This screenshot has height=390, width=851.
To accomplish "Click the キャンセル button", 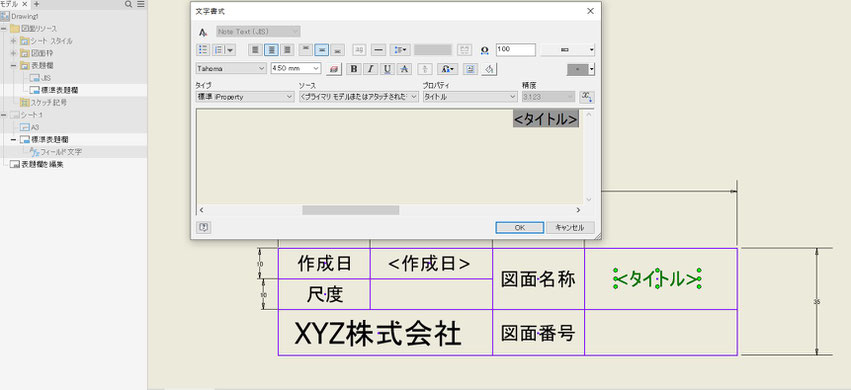I will click(570, 228).
